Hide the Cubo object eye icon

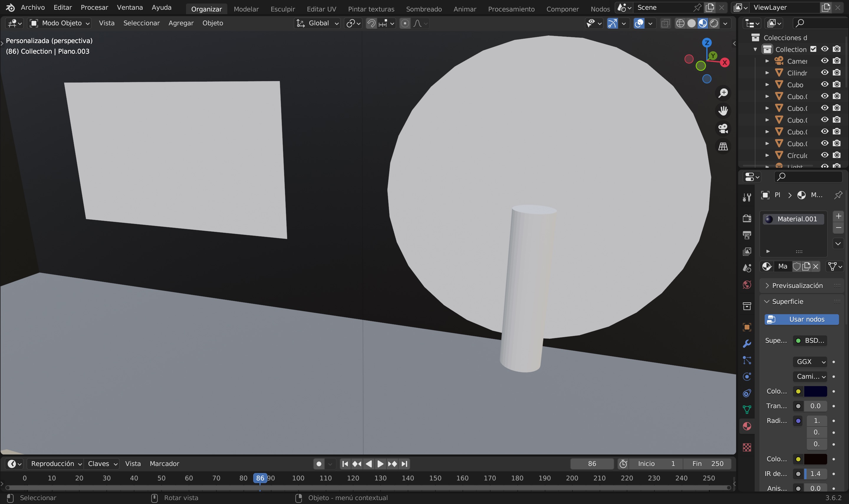tap(825, 84)
